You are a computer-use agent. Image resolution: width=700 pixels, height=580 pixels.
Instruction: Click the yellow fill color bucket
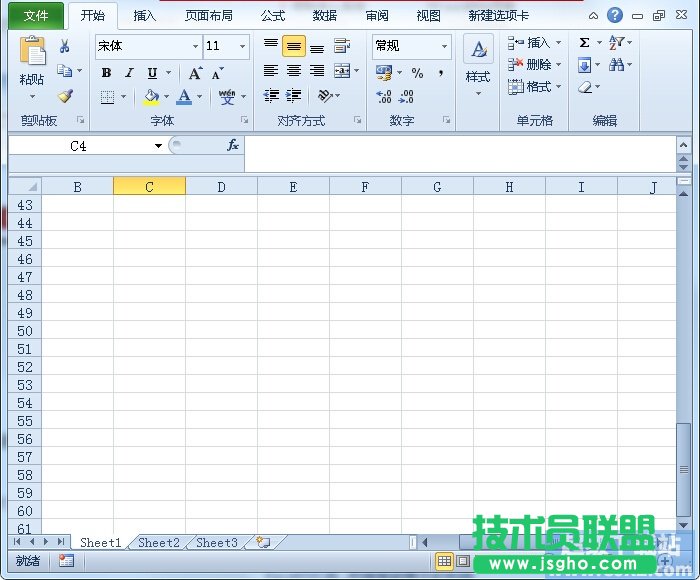[x=151, y=97]
